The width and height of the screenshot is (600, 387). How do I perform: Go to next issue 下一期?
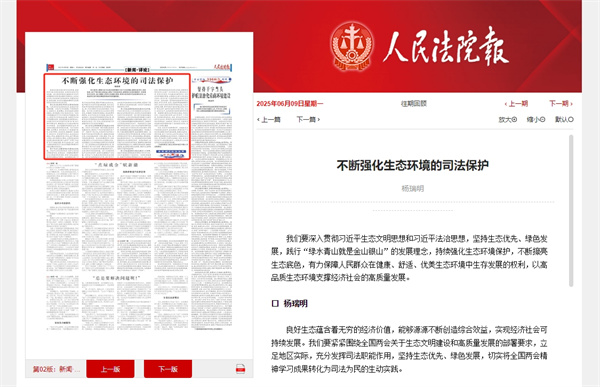pos(561,103)
